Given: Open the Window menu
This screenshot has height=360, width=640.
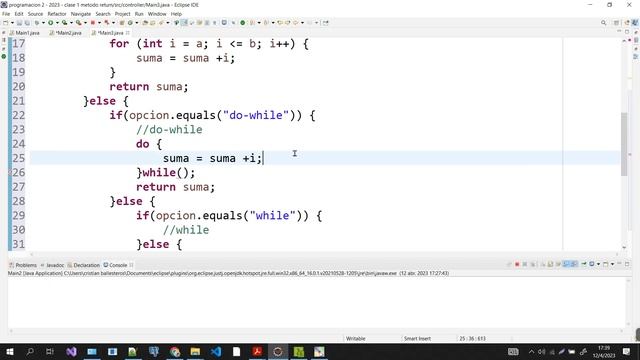Looking at the screenshot, I should tap(157, 14).
